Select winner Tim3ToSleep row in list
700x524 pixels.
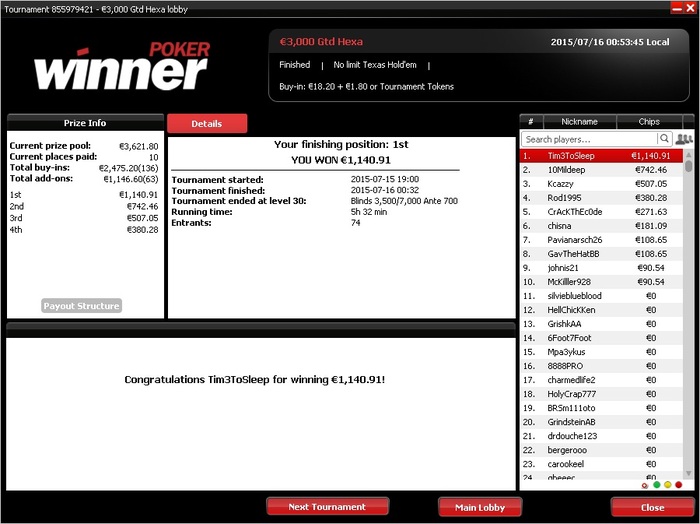click(x=601, y=156)
